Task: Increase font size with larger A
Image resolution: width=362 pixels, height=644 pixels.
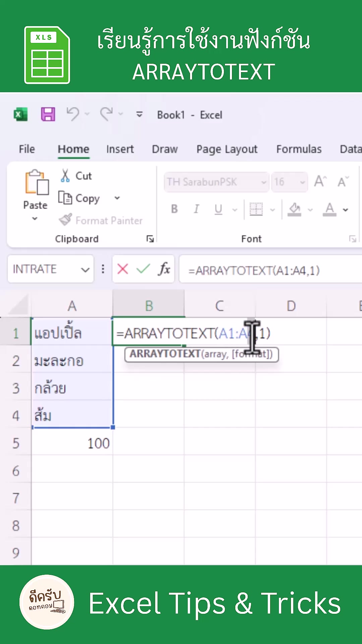Action: coord(320,181)
